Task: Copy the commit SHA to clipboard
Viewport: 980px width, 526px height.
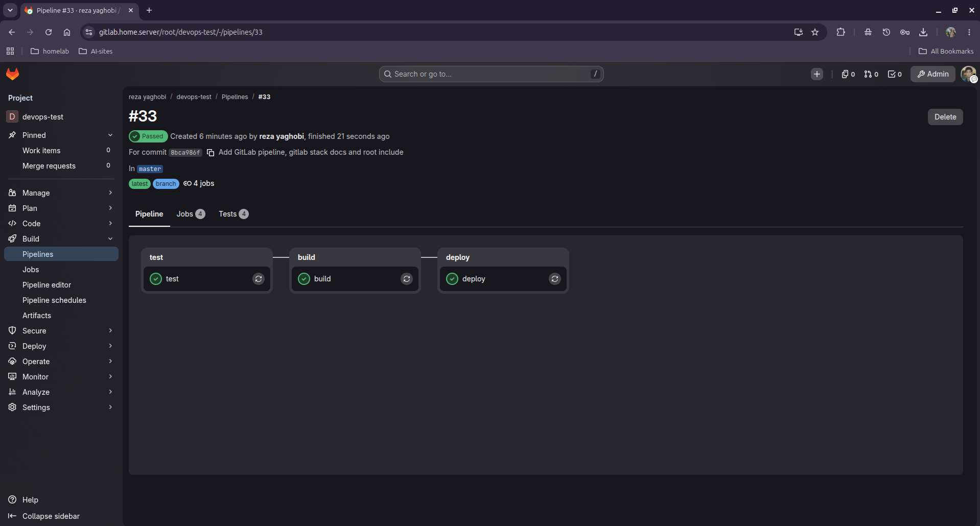Action: click(211, 153)
